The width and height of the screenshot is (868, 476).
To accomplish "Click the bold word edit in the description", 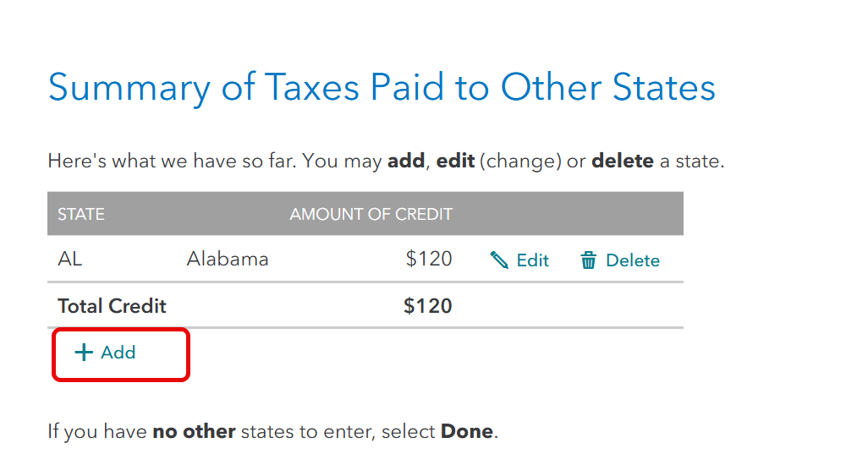I will pos(455,161).
